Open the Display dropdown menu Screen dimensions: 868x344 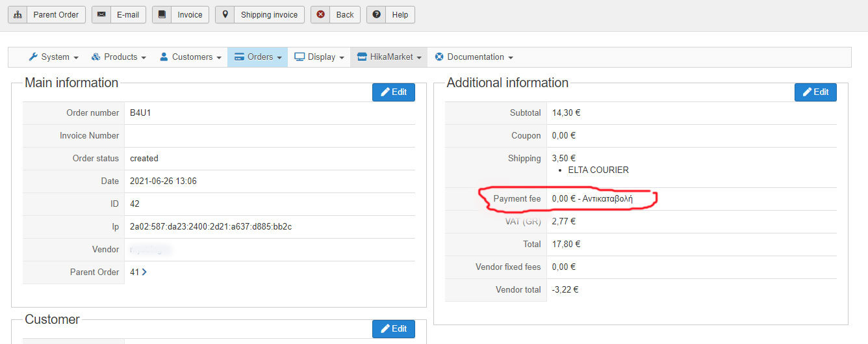[318, 57]
